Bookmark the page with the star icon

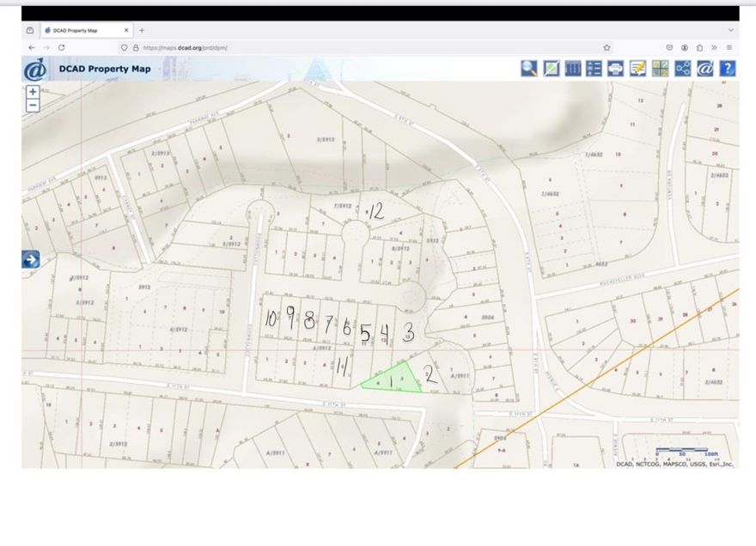[607, 47]
